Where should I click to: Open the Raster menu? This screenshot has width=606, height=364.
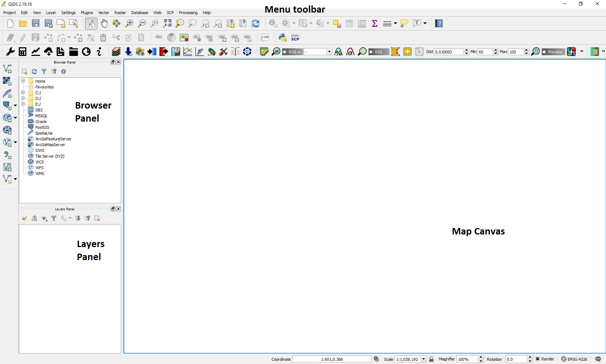[120, 13]
